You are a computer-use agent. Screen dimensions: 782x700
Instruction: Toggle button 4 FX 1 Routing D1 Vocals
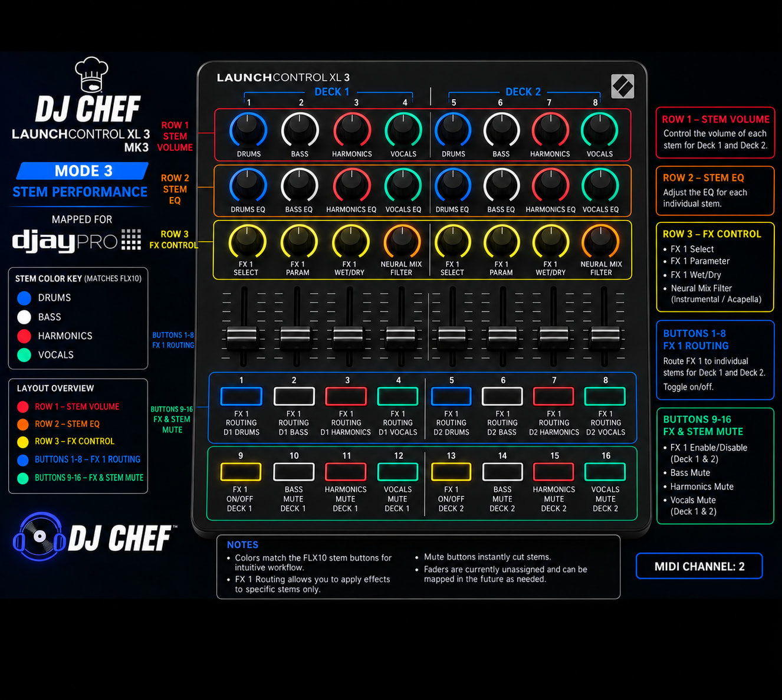click(x=398, y=396)
